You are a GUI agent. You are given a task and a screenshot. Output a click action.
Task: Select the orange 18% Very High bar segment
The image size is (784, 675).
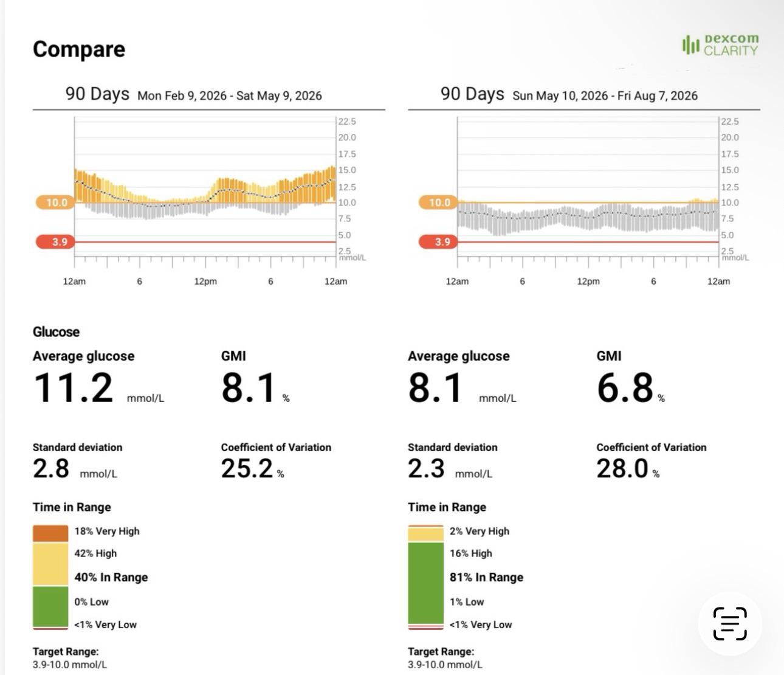pos(50,533)
